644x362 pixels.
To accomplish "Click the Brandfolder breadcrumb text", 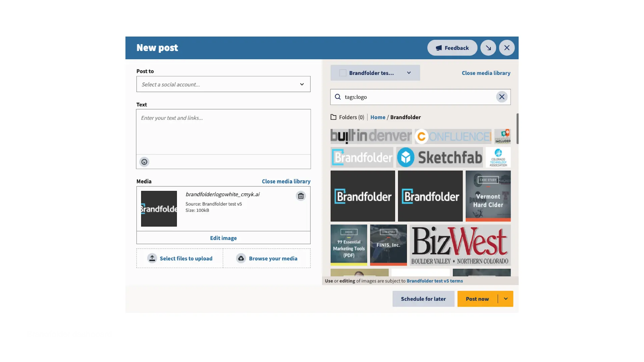I will (406, 117).
